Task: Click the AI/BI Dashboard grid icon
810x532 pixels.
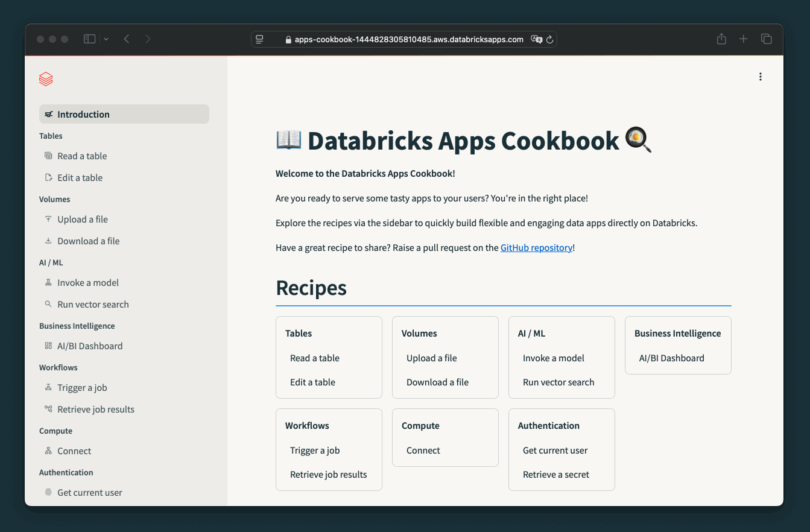Action: coord(48,346)
